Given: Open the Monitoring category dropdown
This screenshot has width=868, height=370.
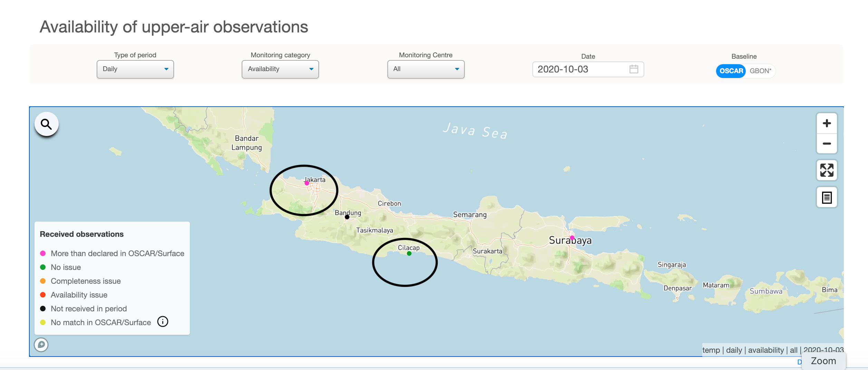Looking at the screenshot, I should coord(280,69).
